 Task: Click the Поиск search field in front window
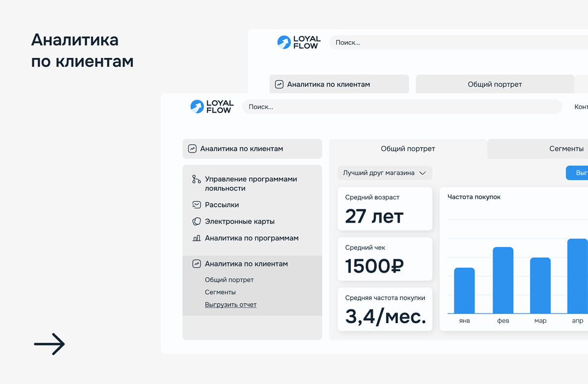tap(402, 107)
